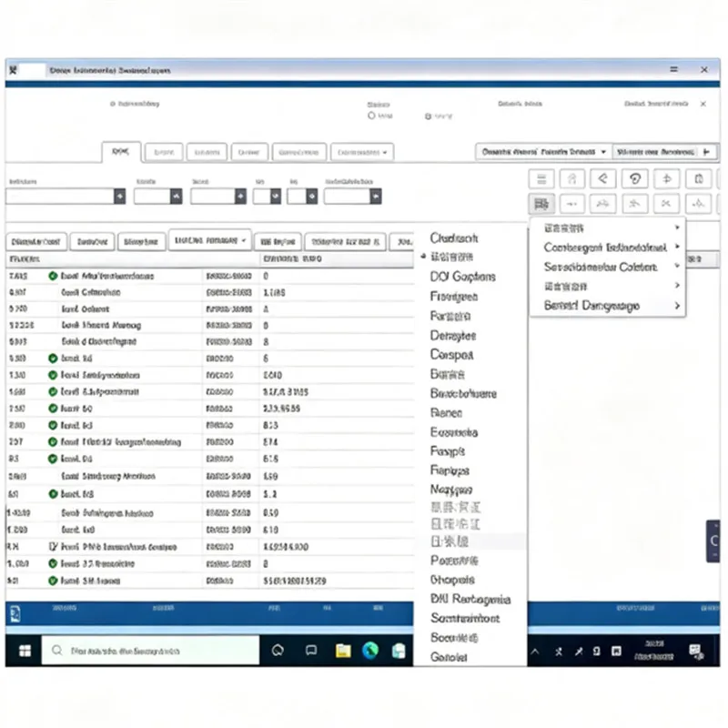Click the top-right button with right-pointing arrow
This screenshot has width=728, height=728.
coord(665,152)
